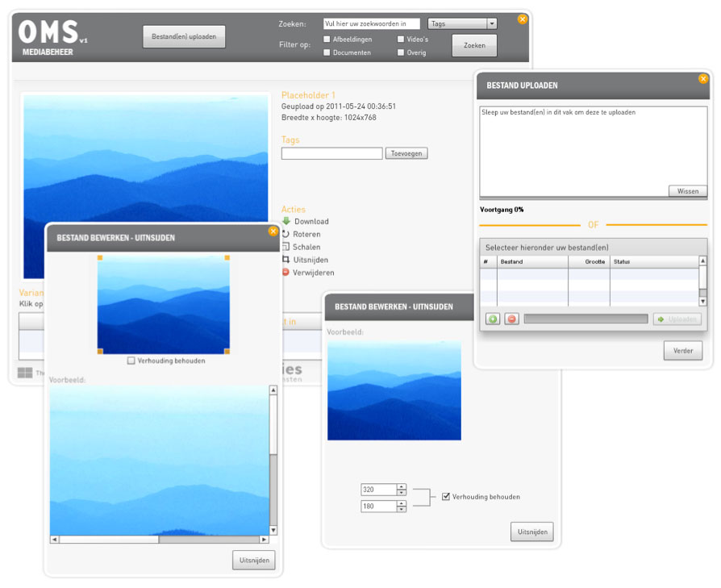Click the Wissen button in the upload panel
The image size is (721, 588).
click(687, 191)
